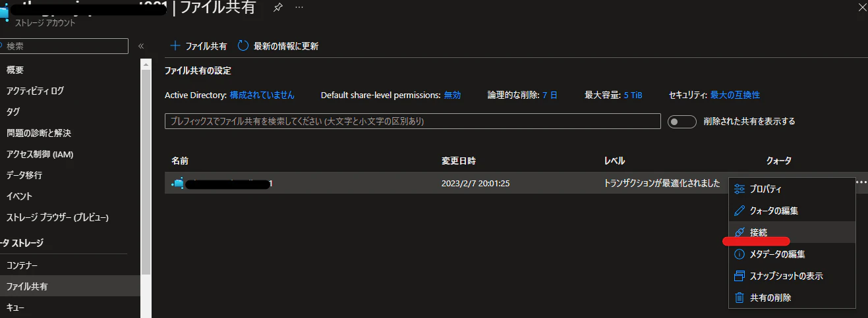Refresh with 最新の情報に更新 icon
The height and width of the screenshot is (318, 868).
243,46
